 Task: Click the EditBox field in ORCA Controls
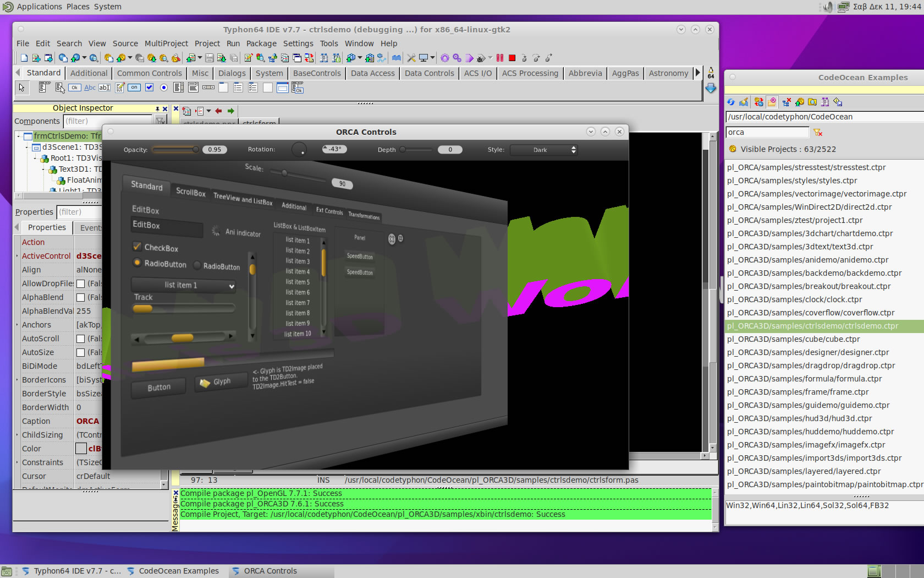167,226
